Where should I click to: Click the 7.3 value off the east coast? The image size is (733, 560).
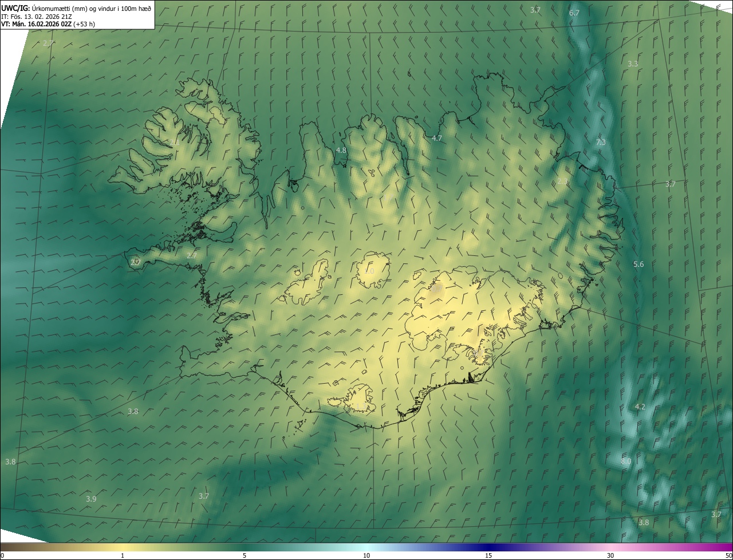(x=600, y=142)
